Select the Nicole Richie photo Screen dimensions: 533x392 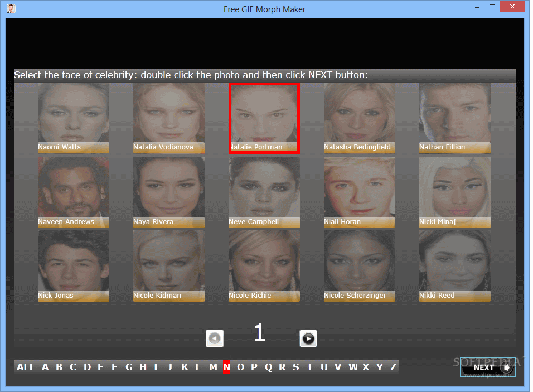click(264, 266)
